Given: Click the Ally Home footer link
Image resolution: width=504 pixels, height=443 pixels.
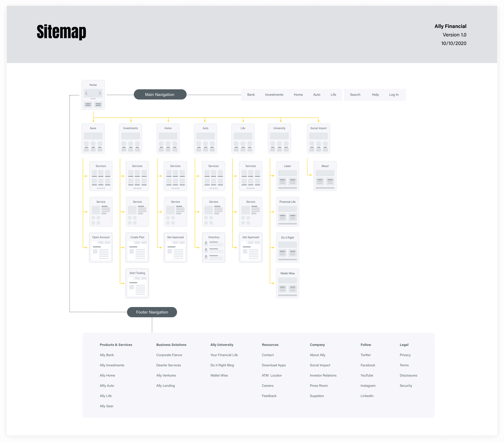Looking at the screenshot, I should [x=107, y=375].
